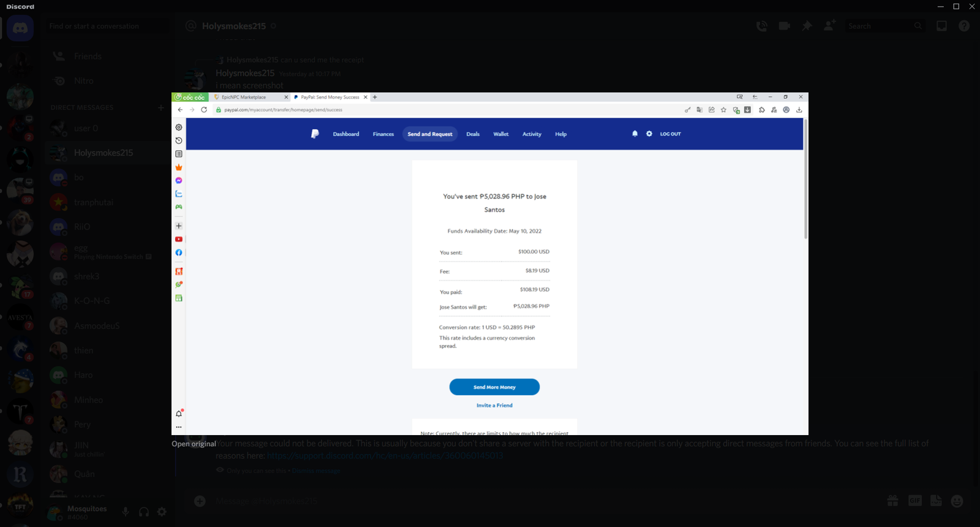Click the message attachment plus button
The height and width of the screenshot is (527, 980).
200,501
